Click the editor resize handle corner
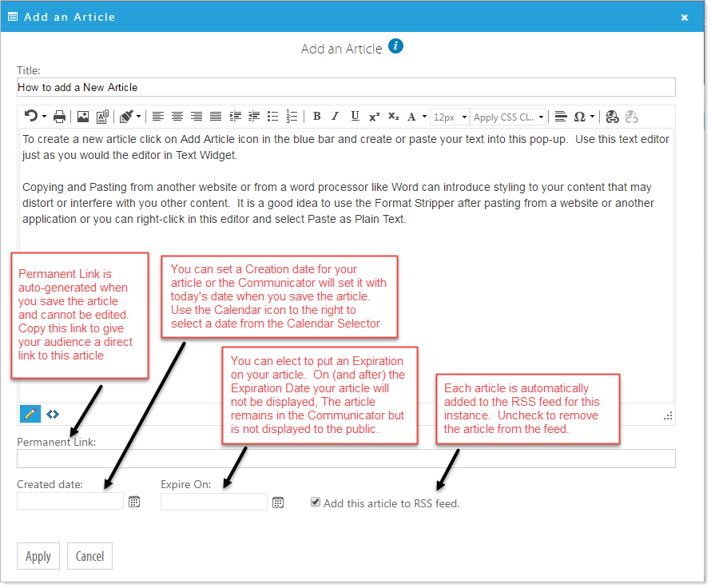The image size is (711, 588). click(668, 415)
